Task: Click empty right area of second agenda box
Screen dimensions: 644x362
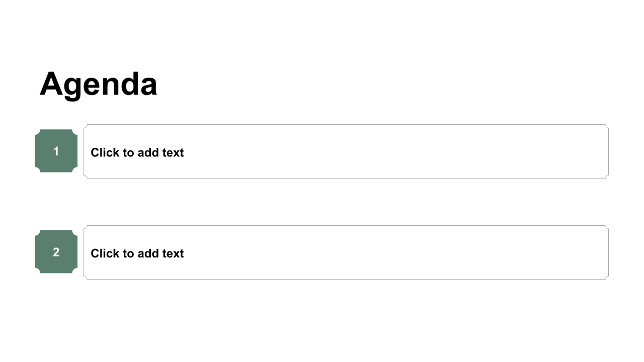Action: pyautogui.click(x=428, y=252)
